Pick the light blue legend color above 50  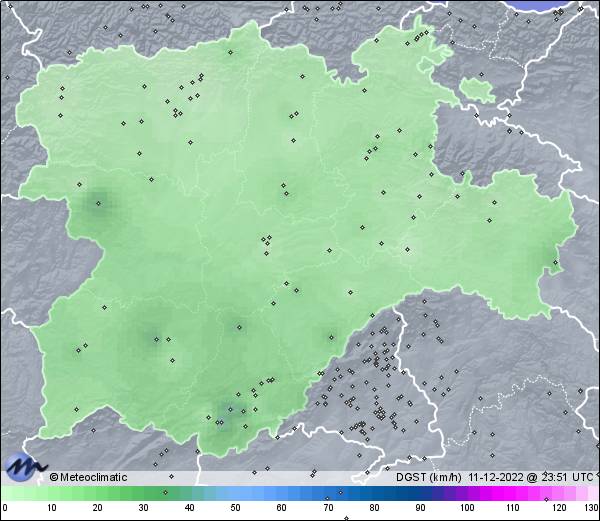(x=235, y=494)
